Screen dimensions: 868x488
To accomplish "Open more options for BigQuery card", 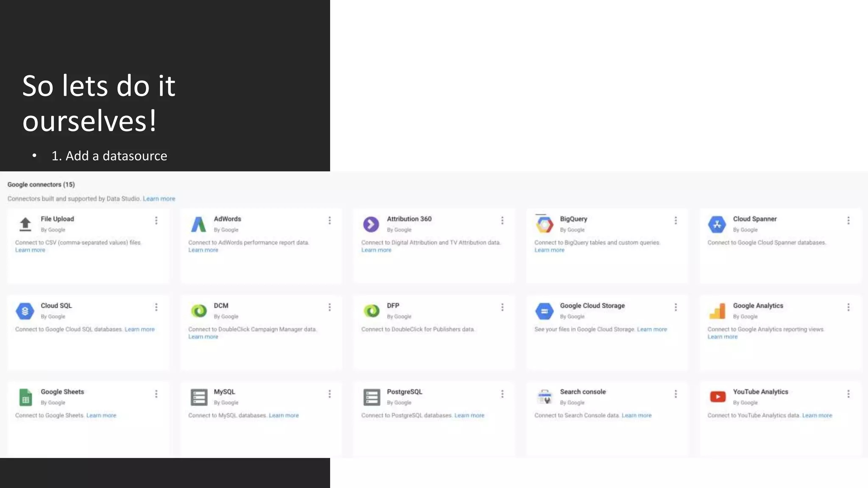I will click(676, 220).
